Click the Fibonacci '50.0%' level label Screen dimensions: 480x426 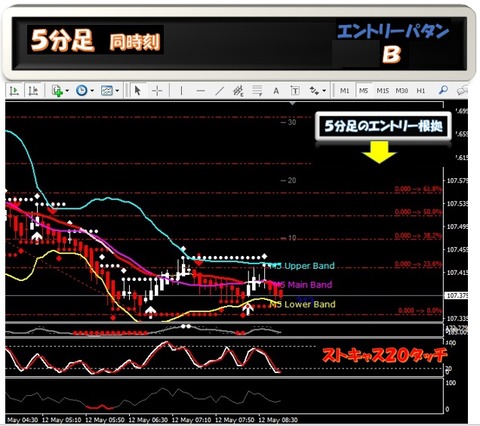point(418,212)
